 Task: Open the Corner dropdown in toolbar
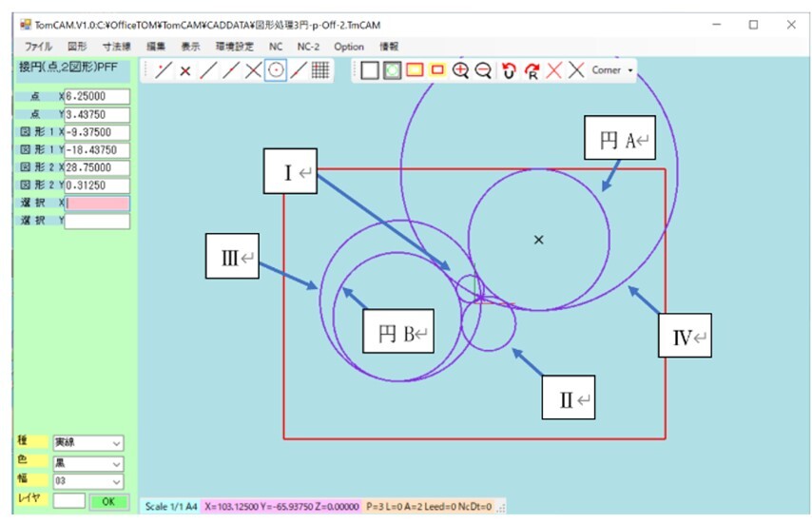(611, 70)
